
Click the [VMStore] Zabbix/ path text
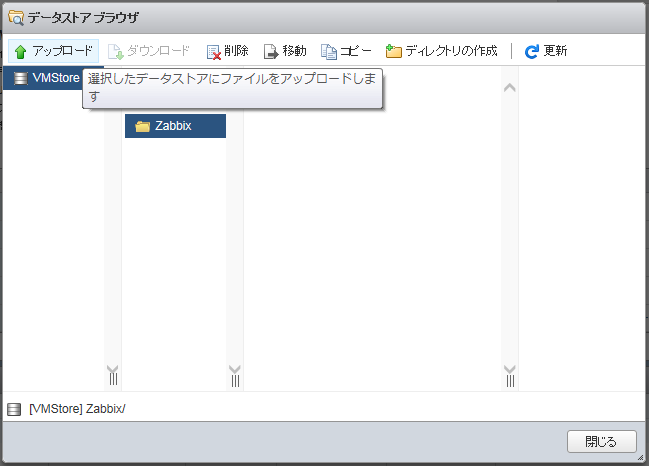[77, 409]
